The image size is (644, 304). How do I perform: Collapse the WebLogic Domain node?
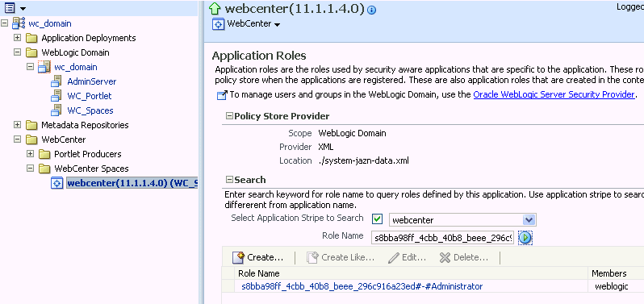pos(17,52)
